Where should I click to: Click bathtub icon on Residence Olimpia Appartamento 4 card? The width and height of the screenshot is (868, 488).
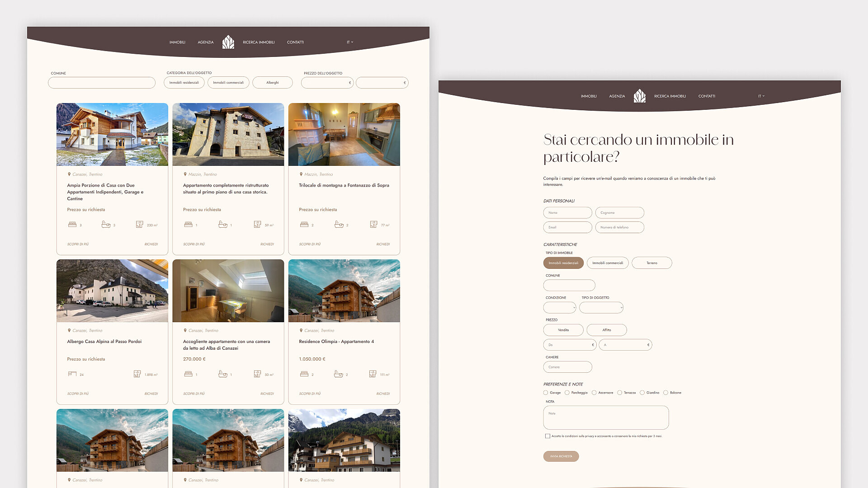click(339, 374)
